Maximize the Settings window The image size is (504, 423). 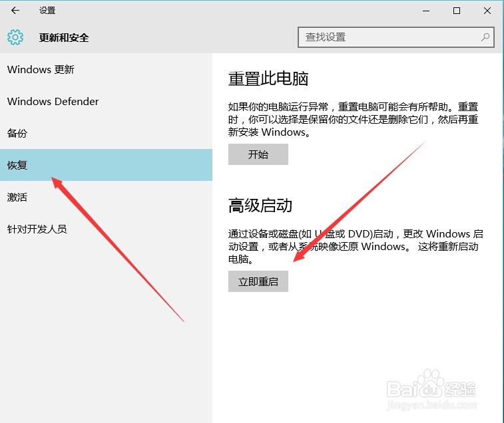click(x=457, y=11)
